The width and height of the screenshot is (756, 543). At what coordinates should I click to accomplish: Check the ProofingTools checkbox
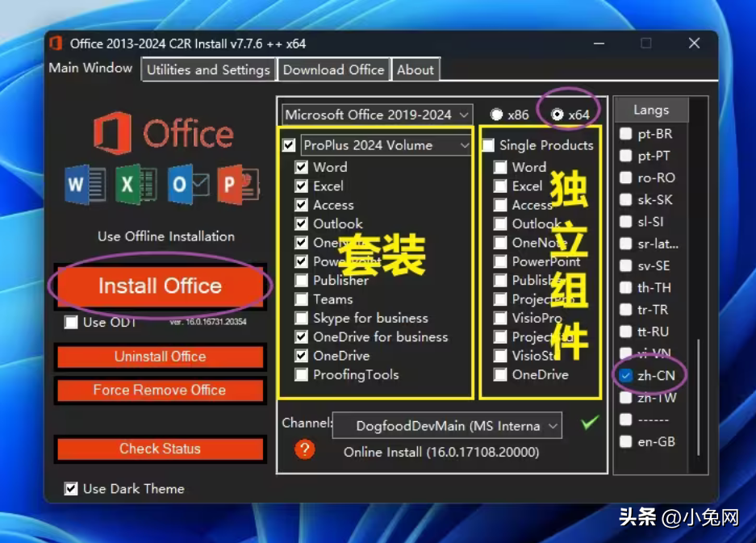point(301,374)
